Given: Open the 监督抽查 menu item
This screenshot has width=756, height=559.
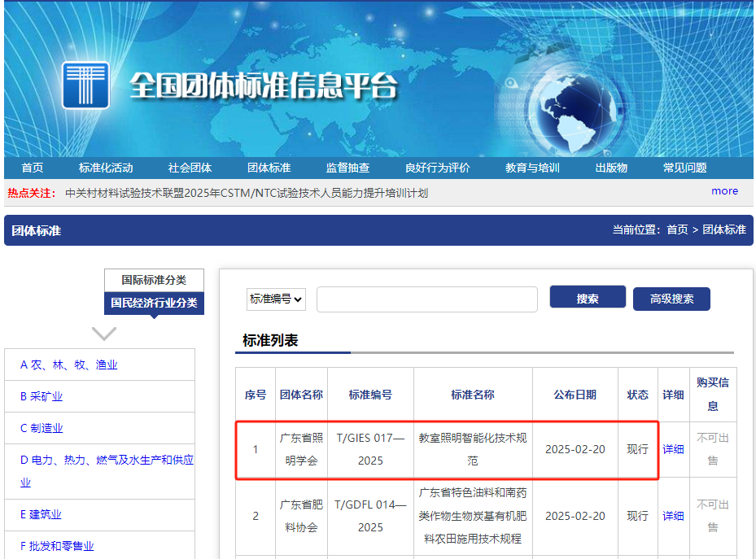Looking at the screenshot, I should coord(347,168).
